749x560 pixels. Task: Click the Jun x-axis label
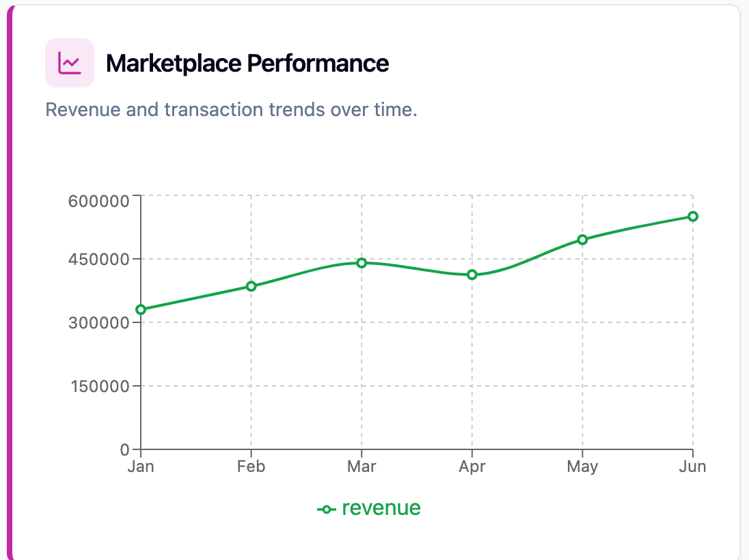click(693, 467)
